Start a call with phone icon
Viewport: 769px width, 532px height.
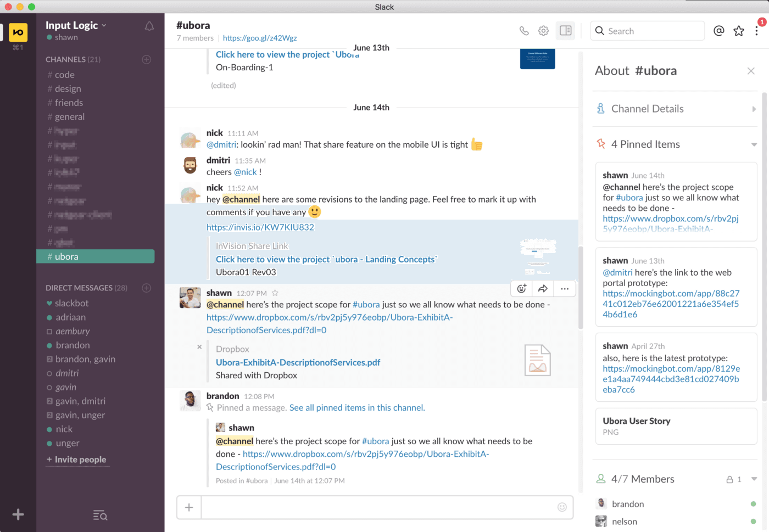[524, 31]
